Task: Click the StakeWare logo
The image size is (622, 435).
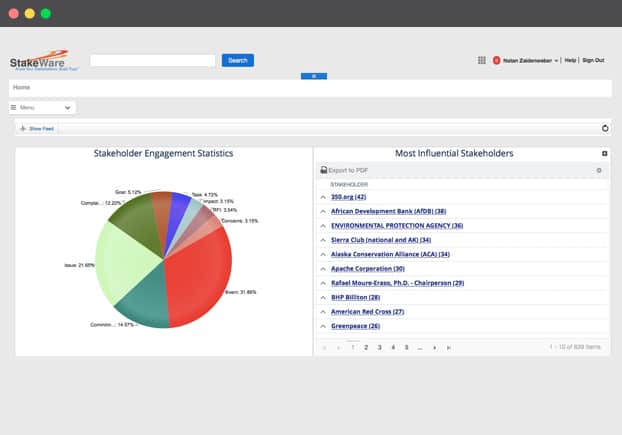Action: (44, 61)
